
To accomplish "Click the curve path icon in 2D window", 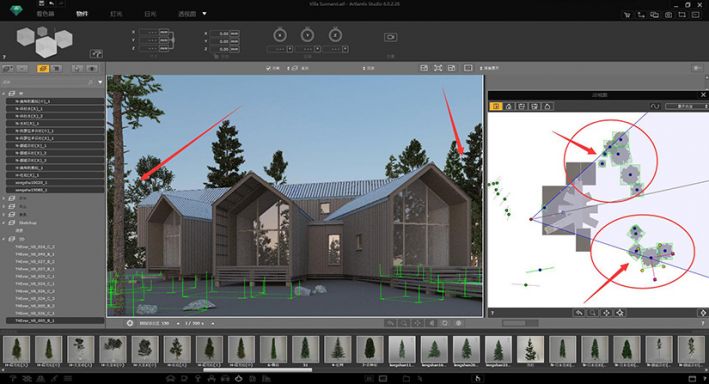I will point(655,106).
